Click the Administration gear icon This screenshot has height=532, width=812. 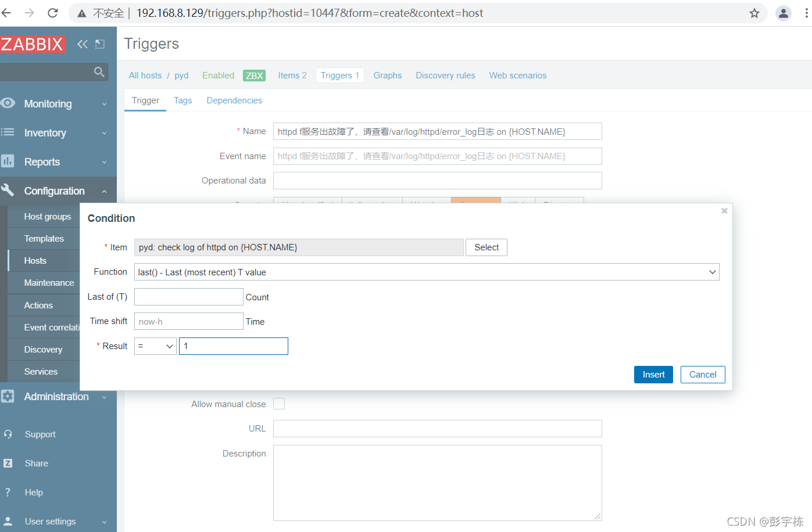point(8,396)
